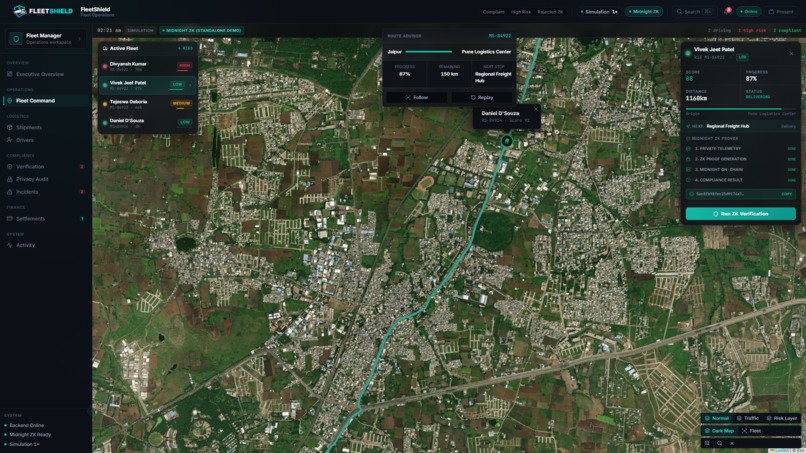Screen dimensions: 806x453
Task: Click the Verification sidebar icon
Action: click(9, 167)
